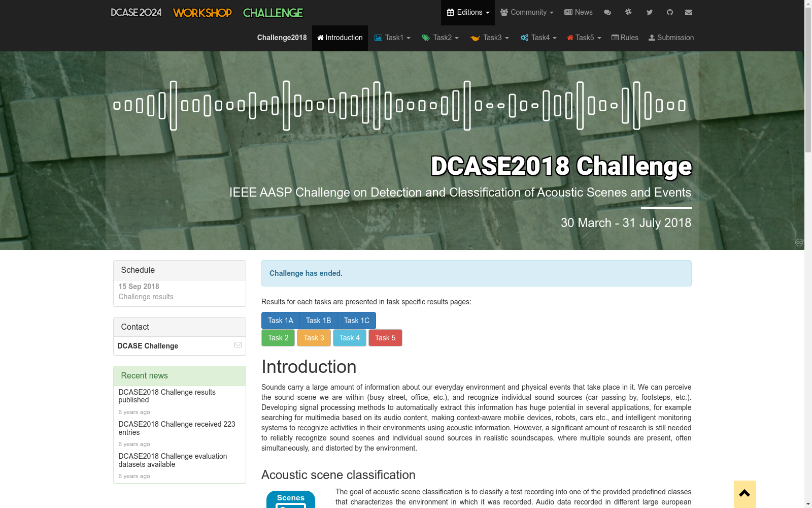
Task: Click the red Task 5 results button
Action: click(385, 338)
